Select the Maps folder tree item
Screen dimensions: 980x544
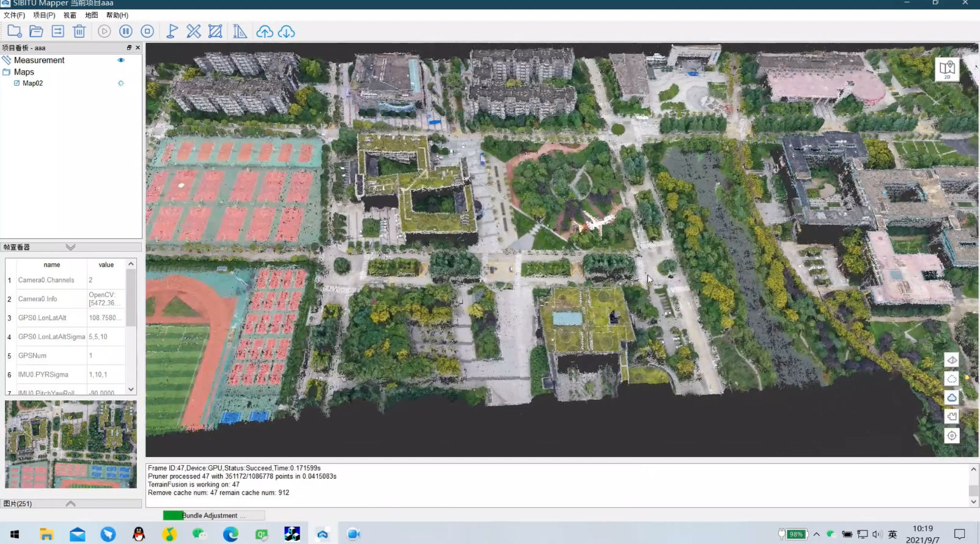click(x=24, y=72)
